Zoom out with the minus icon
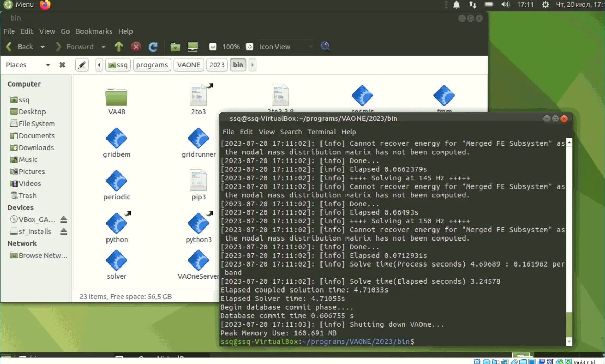The image size is (605, 364). pos(213,47)
